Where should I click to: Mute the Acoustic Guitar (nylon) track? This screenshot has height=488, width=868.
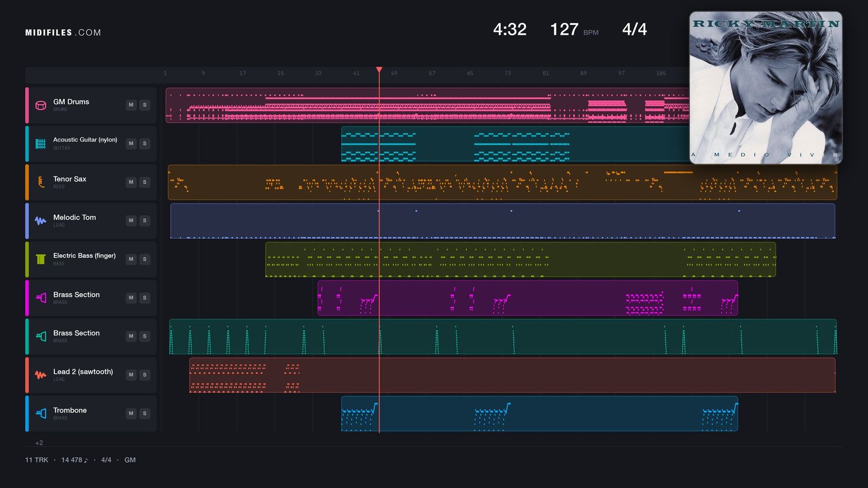(x=131, y=143)
